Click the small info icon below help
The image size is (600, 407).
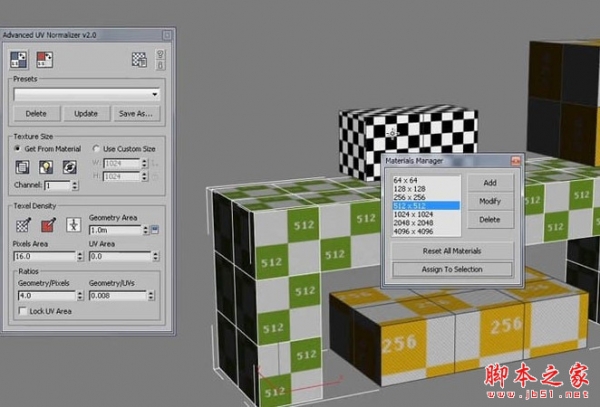click(x=161, y=65)
